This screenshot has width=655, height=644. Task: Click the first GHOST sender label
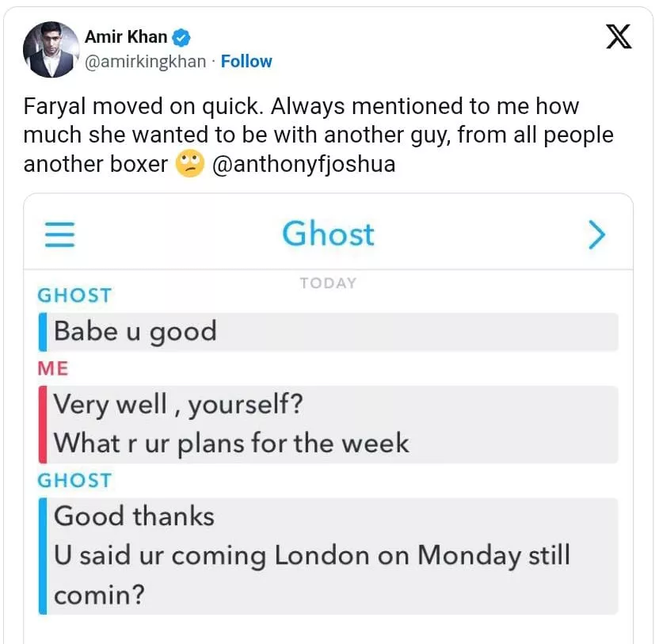point(74,295)
